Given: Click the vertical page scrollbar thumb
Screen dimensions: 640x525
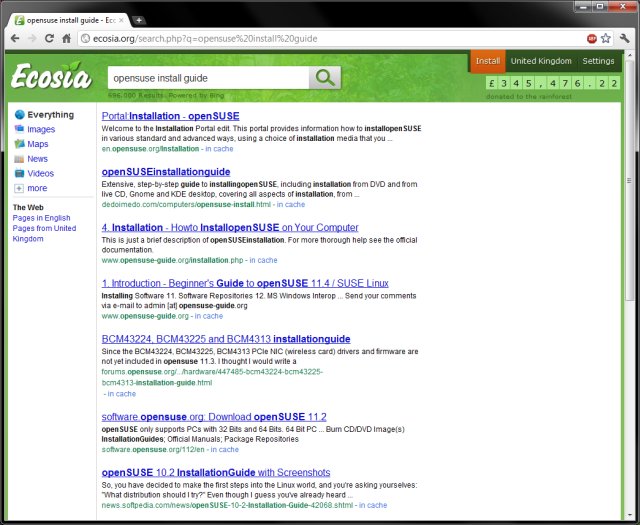Looking at the screenshot, I should 629,180.
